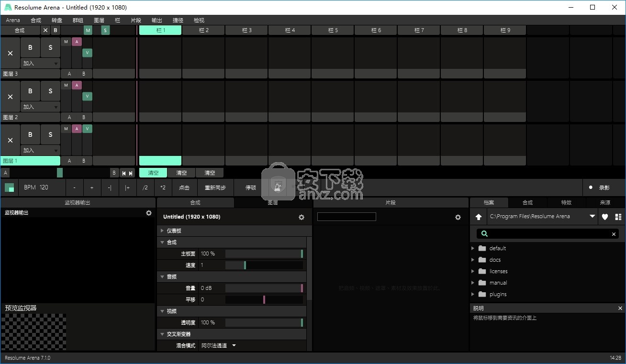Clear the file search box with X
This screenshot has width=626, height=364.
[x=614, y=234]
